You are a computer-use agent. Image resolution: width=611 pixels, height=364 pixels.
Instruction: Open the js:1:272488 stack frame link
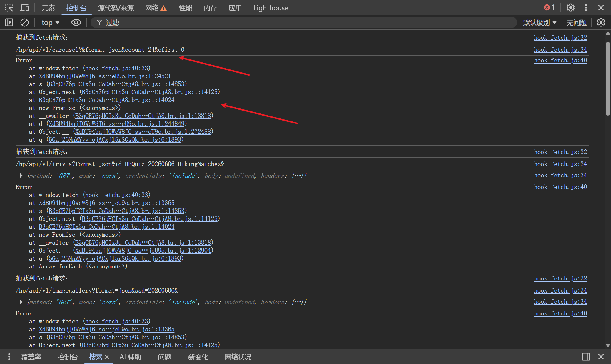click(x=143, y=132)
